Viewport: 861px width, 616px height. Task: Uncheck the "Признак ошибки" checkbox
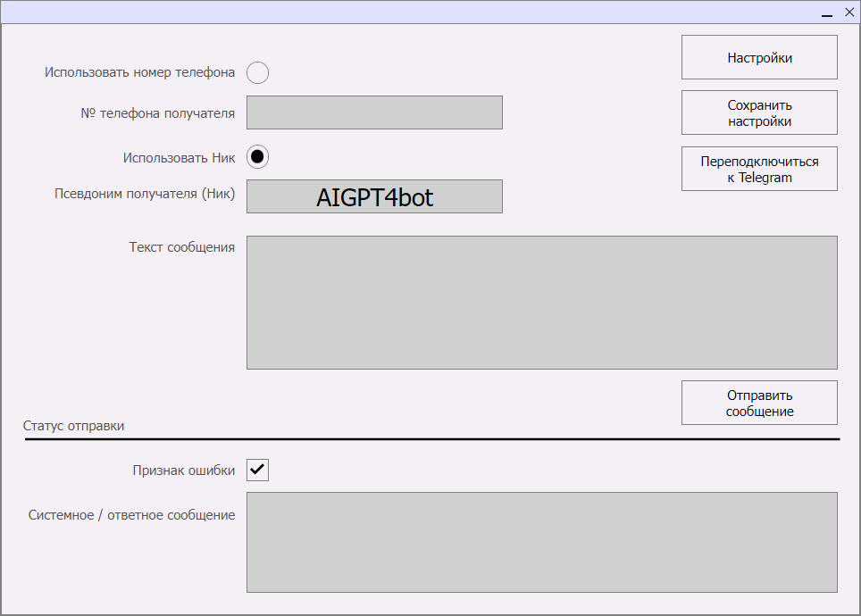click(257, 469)
